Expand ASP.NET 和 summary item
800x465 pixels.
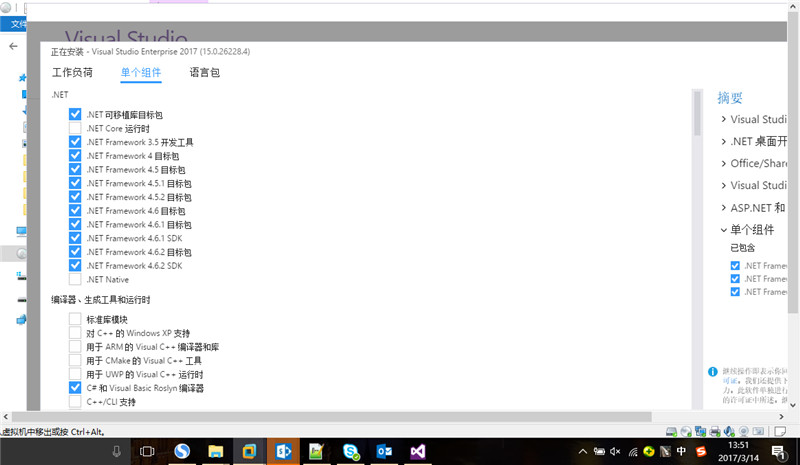723,208
